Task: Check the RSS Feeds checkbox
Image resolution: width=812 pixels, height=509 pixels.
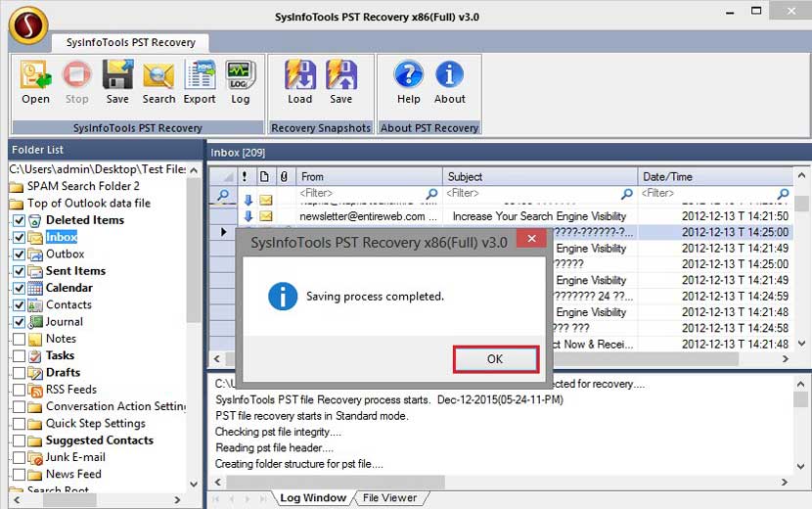Action: coord(20,390)
